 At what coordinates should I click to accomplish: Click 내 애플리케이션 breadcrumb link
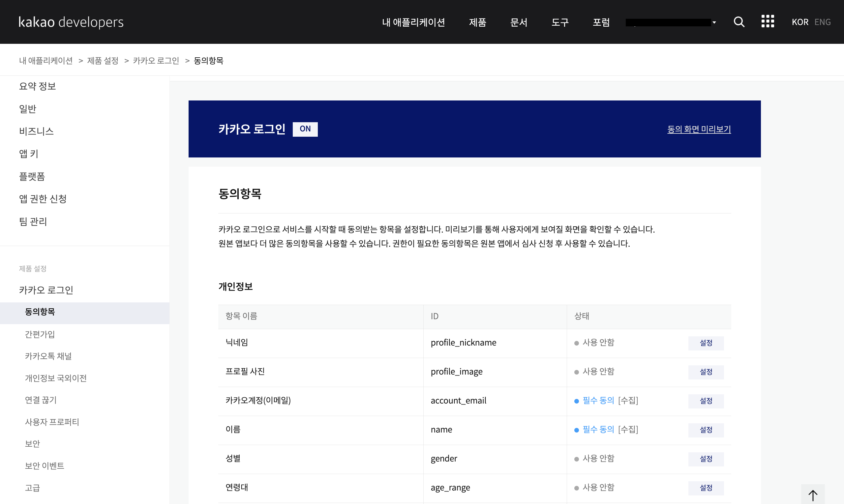(x=46, y=61)
